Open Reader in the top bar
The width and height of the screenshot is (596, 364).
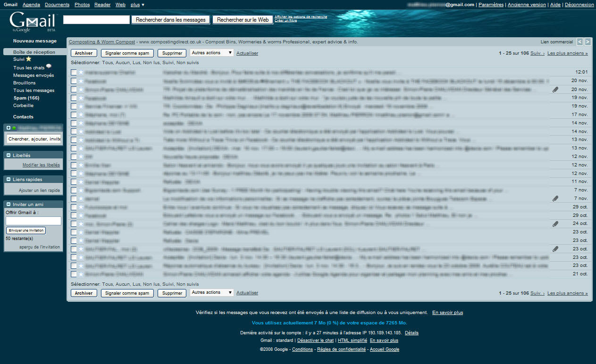click(102, 5)
